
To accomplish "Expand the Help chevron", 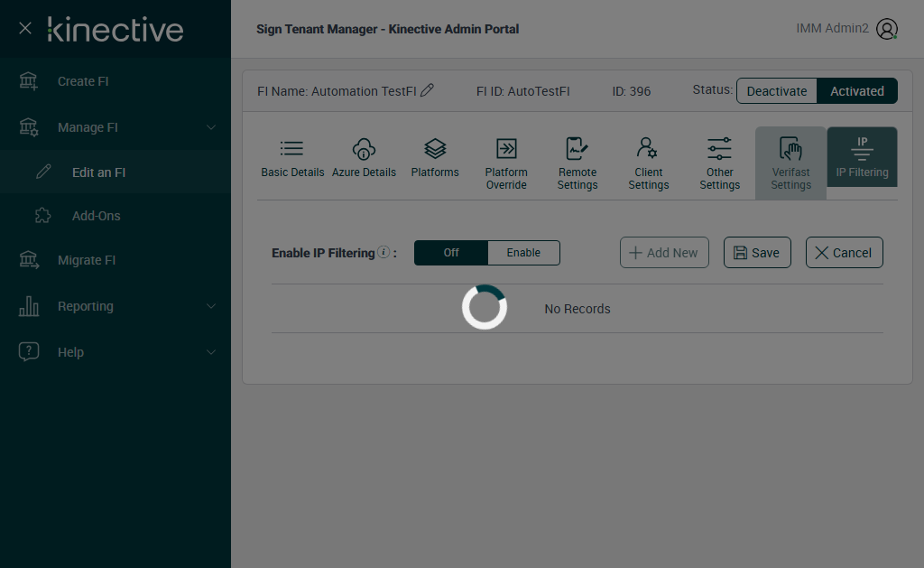I will 211,352.
